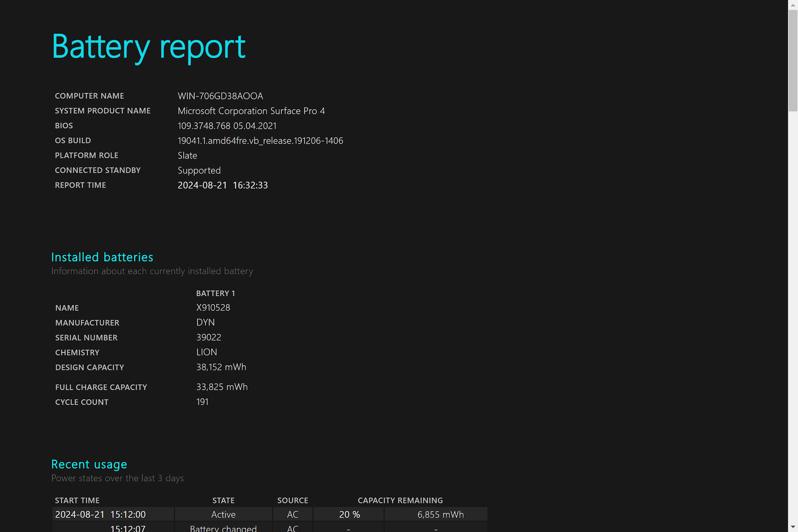Click the vertical scrollbar thumb

(793, 60)
